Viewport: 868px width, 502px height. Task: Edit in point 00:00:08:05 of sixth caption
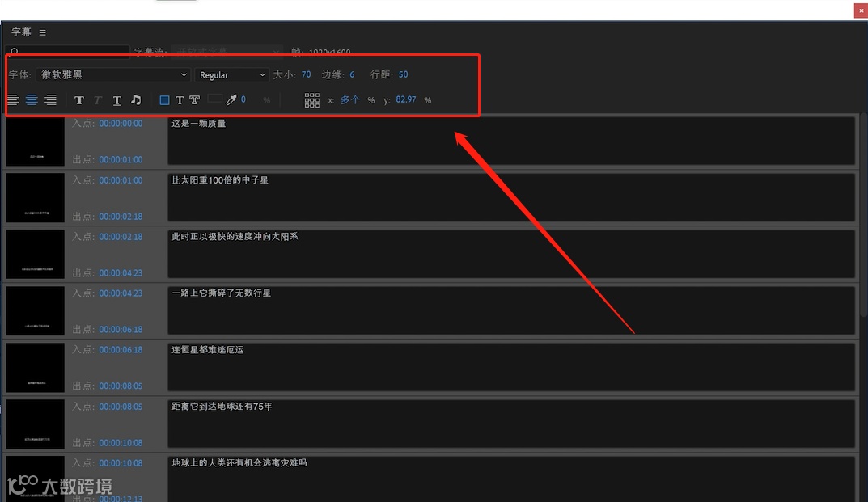(121, 407)
